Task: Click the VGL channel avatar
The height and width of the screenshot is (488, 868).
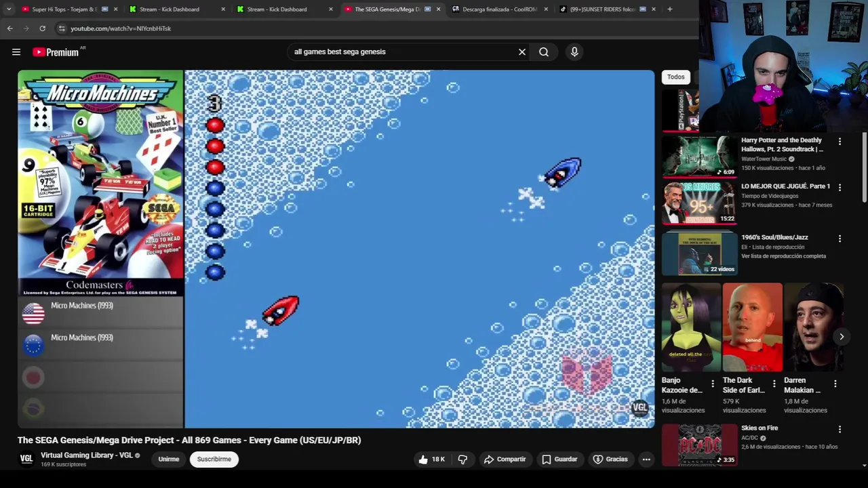Action: point(26,459)
